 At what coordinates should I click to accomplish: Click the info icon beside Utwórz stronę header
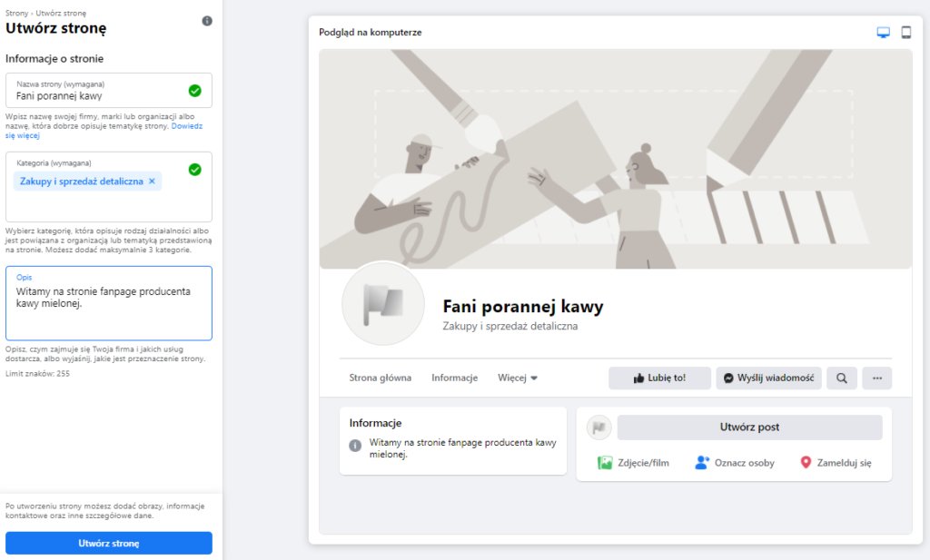[x=207, y=19]
